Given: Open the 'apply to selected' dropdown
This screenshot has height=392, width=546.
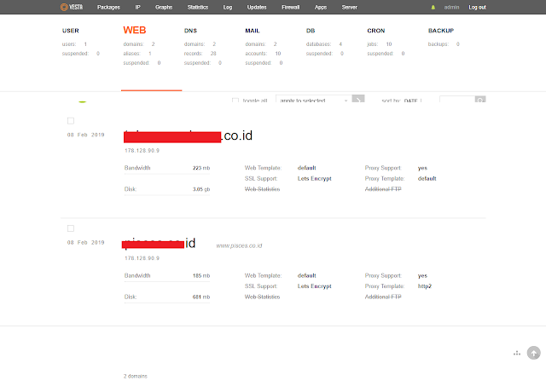Looking at the screenshot, I should [x=312, y=101].
